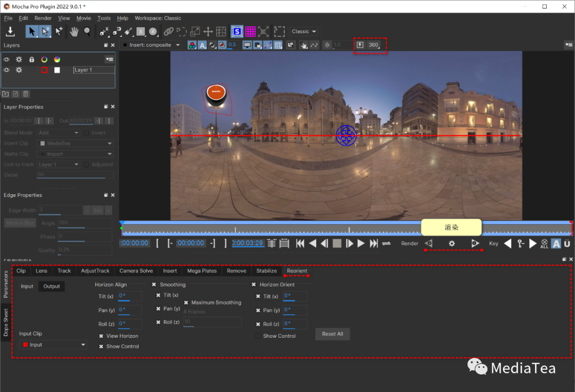575x392 pixels.
Task: Toggle Smoothing Roll (z) checkbox
Action: (159, 322)
